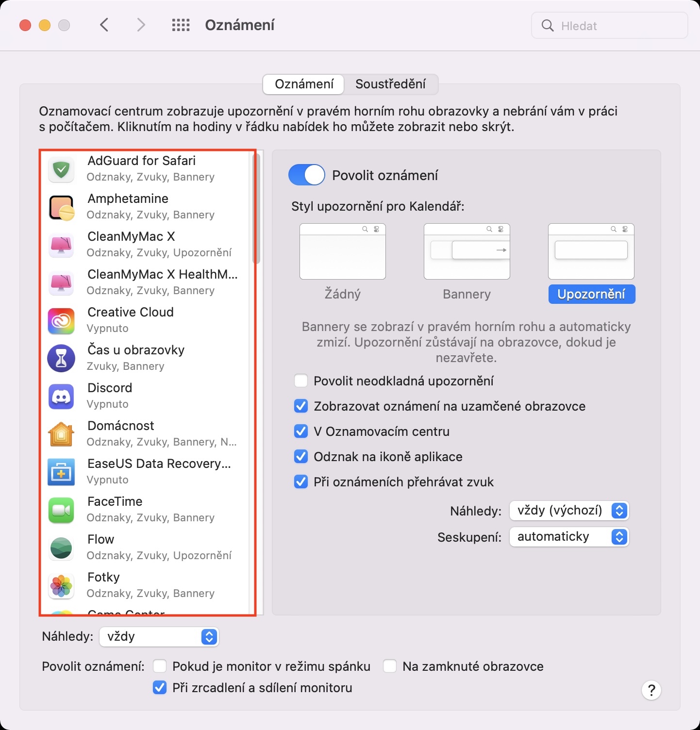The image size is (700, 730).
Task: Select EaseUS Data Recovery in app list
Action: pyautogui.click(x=145, y=472)
